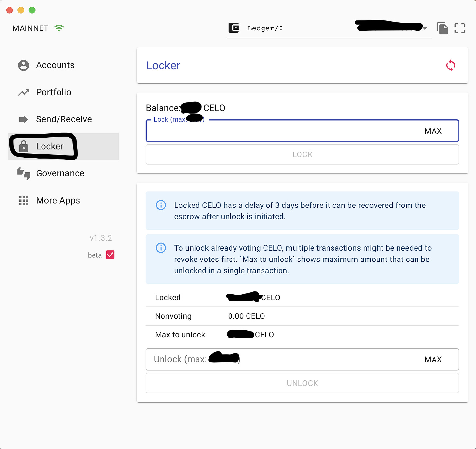Click the UNLOCK button
Viewport: 476px width, 449px height.
[x=302, y=383]
